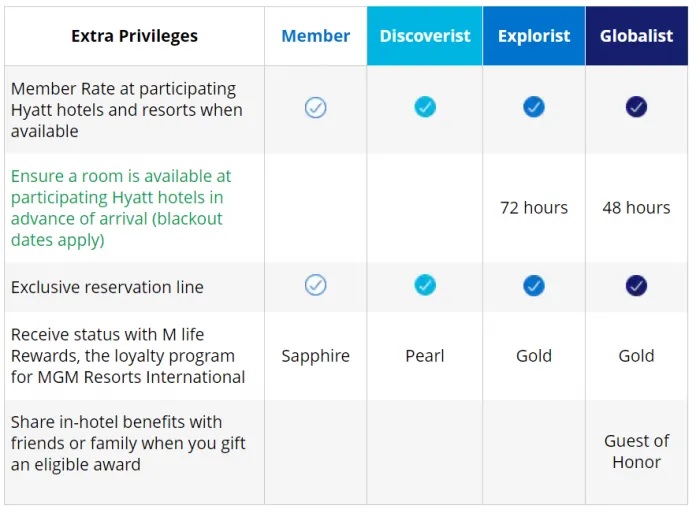
Task: Click the Guest of Honor cell
Action: [x=637, y=452]
